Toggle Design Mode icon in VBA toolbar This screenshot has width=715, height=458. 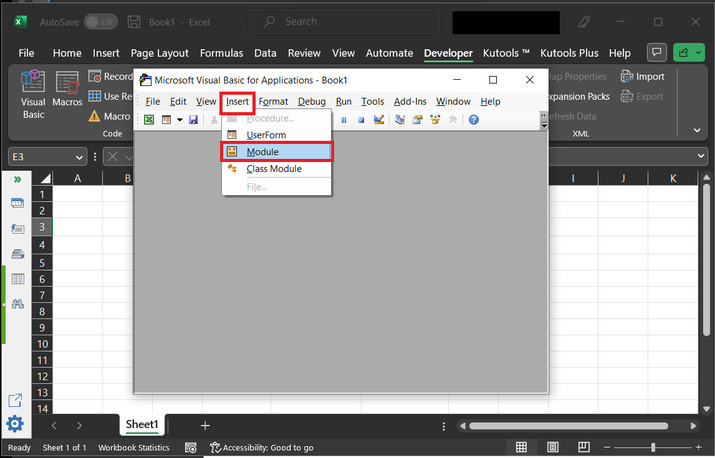378,120
